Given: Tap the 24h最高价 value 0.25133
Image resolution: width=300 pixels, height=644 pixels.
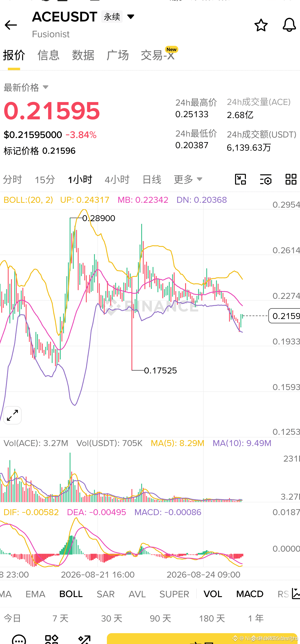Looking at the screenshot, I should pos(192,114).
